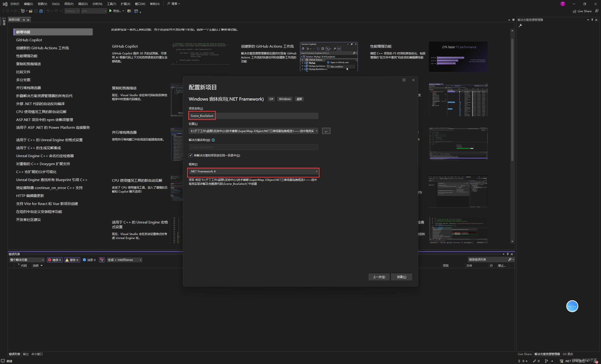Click the New Project toolbar icon
601x364 pixels.
pos(23,11)
